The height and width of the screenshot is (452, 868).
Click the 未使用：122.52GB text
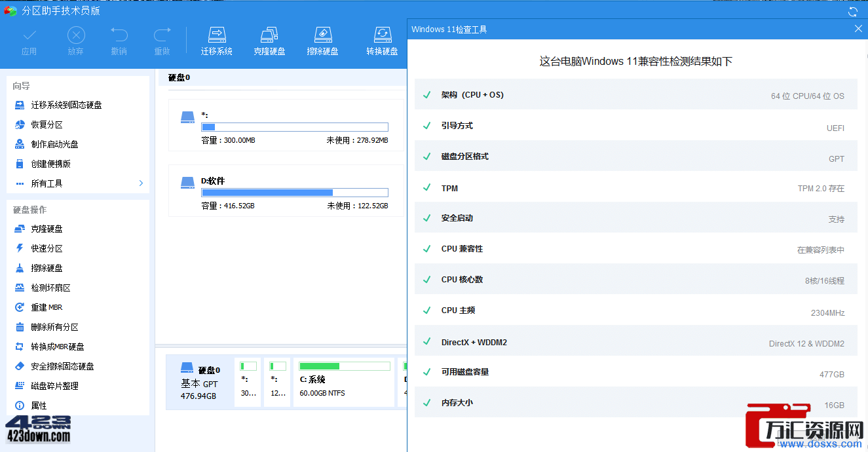click(358, 206)
